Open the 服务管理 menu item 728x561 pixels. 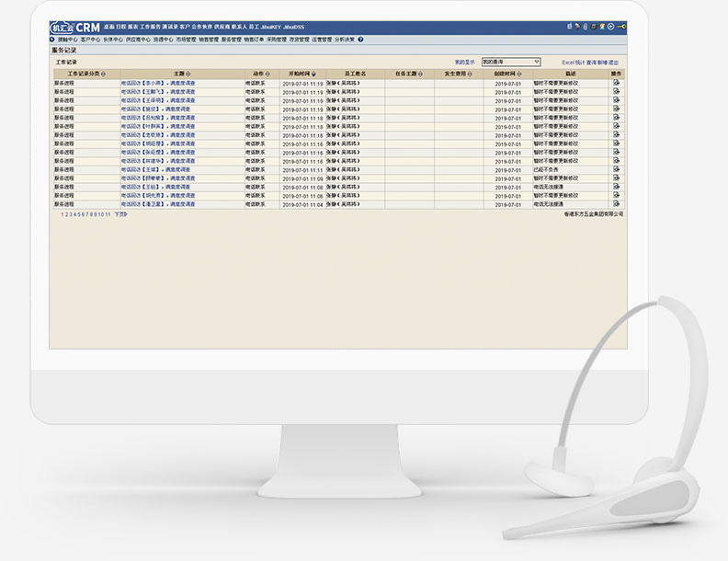(x=232, y=40)
